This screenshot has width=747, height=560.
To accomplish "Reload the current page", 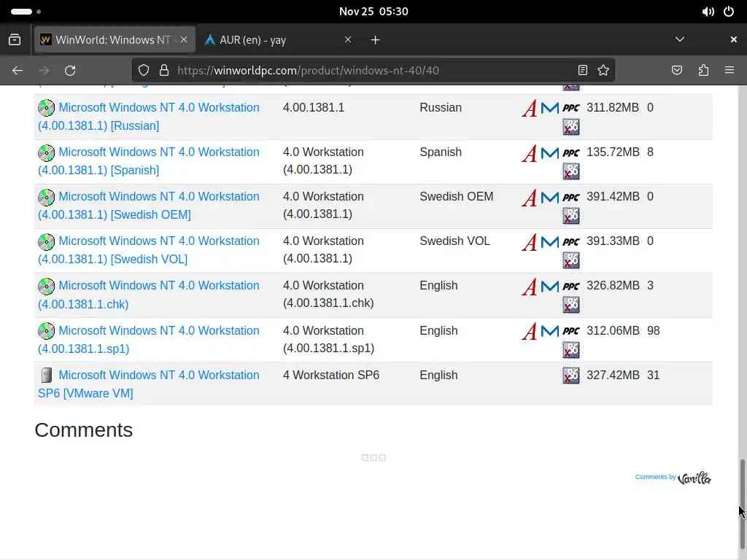I will (x=70, y=71).
